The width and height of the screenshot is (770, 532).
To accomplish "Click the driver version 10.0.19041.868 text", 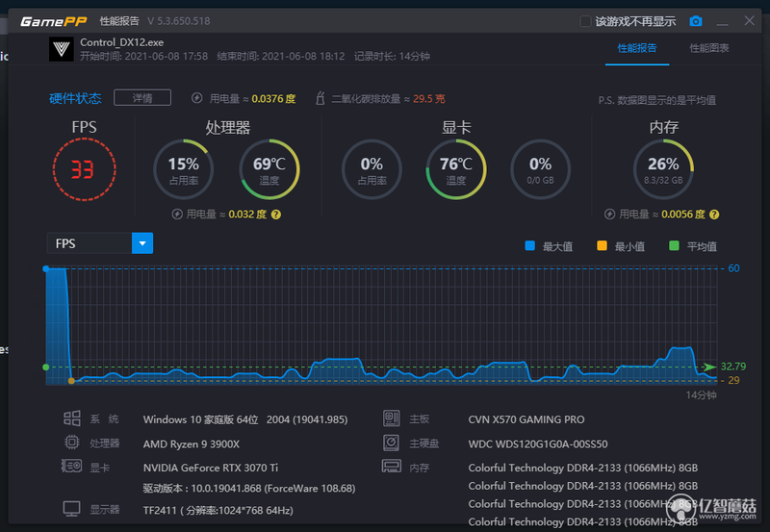I will [249, 489].
